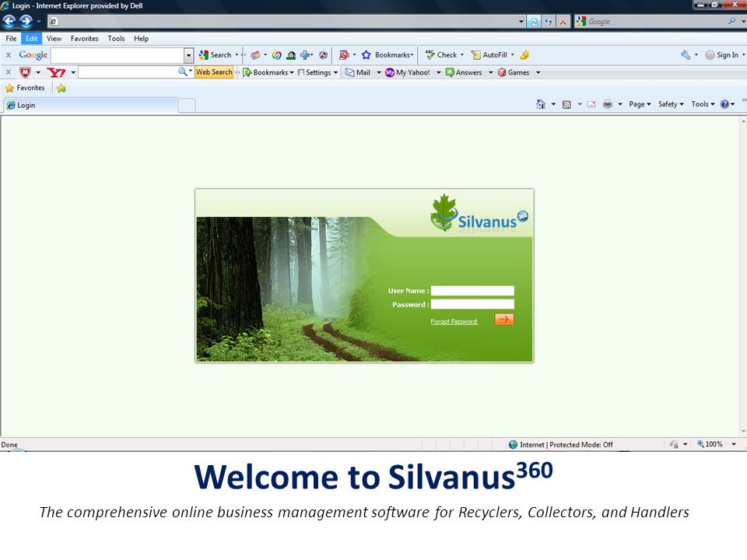Screen dimensions: 747x560
Task: Select the Login browser tab
Action: (x=90, y=105)
